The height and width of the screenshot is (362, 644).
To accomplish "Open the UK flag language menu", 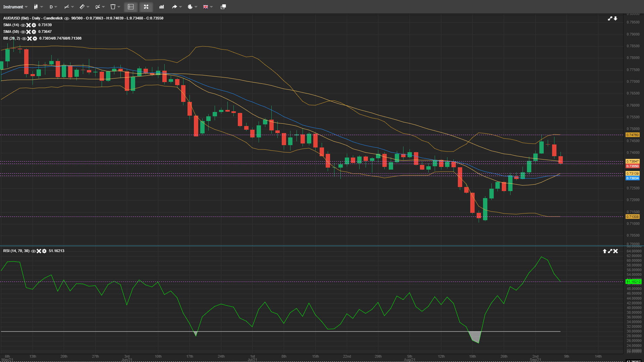I will (x=208, y=7).
